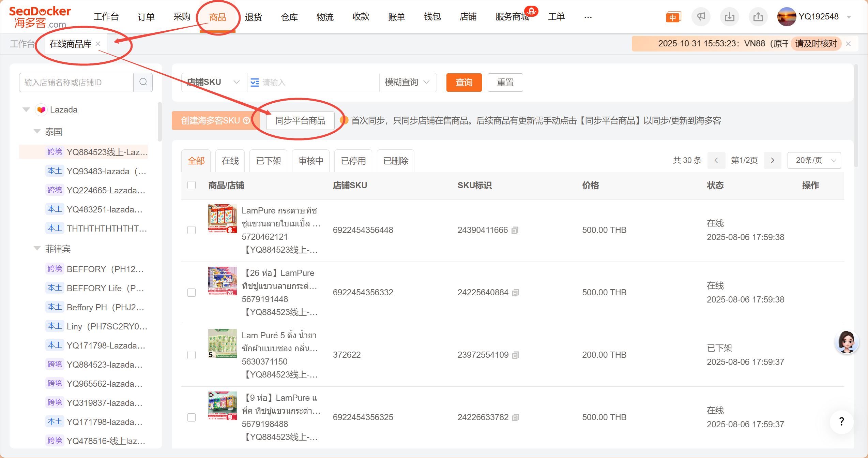
Task: Click the announcement megaphone icon
Action: (701, 17)
